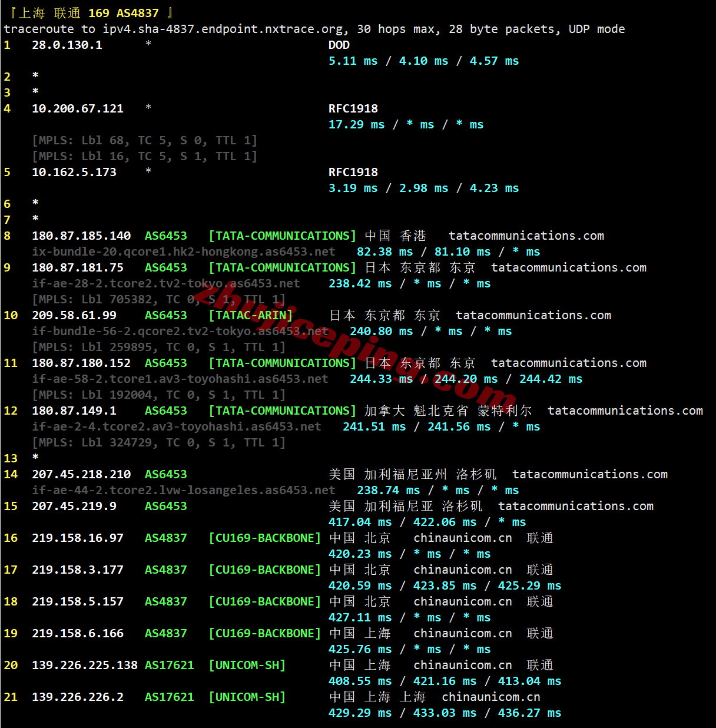Screen dimensions: 716x728
Task: Click chinaunicom.cn on hop 19
Action: pyautogui.click(x=463, y=633)
